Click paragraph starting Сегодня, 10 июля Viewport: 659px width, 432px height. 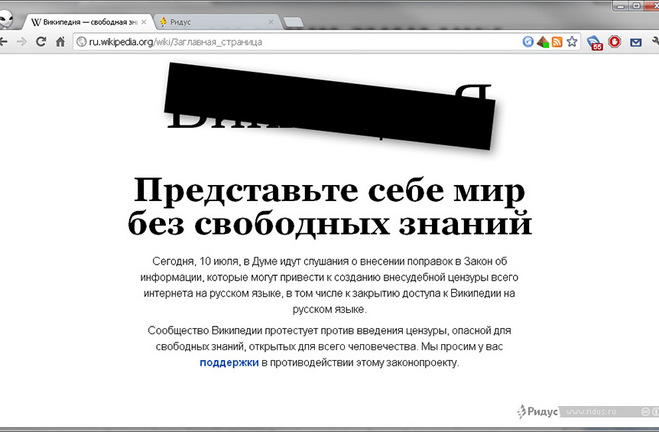[x=330, y=285]
